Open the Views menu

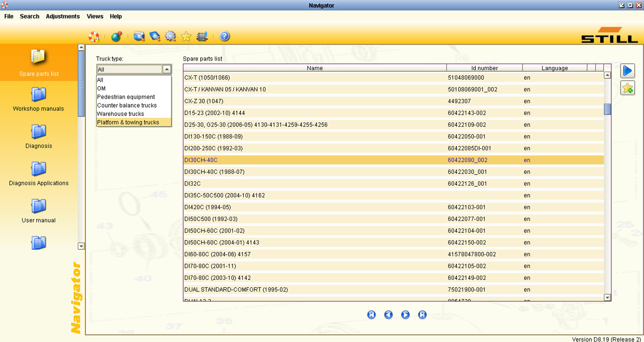click(94, 16)
